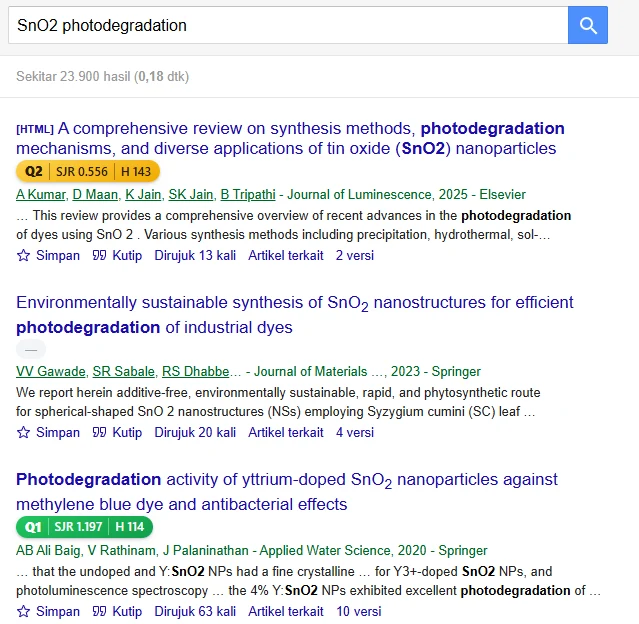The image size is (639, 624).
Task: Click the green Q1 SJR 1.197 H 114 badge
Action: (84, 527)
